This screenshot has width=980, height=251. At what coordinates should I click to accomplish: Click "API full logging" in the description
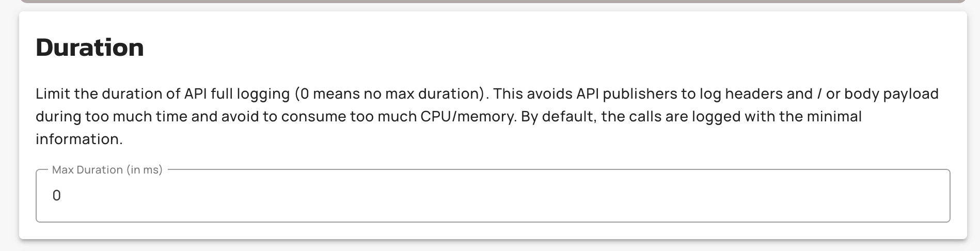[237, 94]
